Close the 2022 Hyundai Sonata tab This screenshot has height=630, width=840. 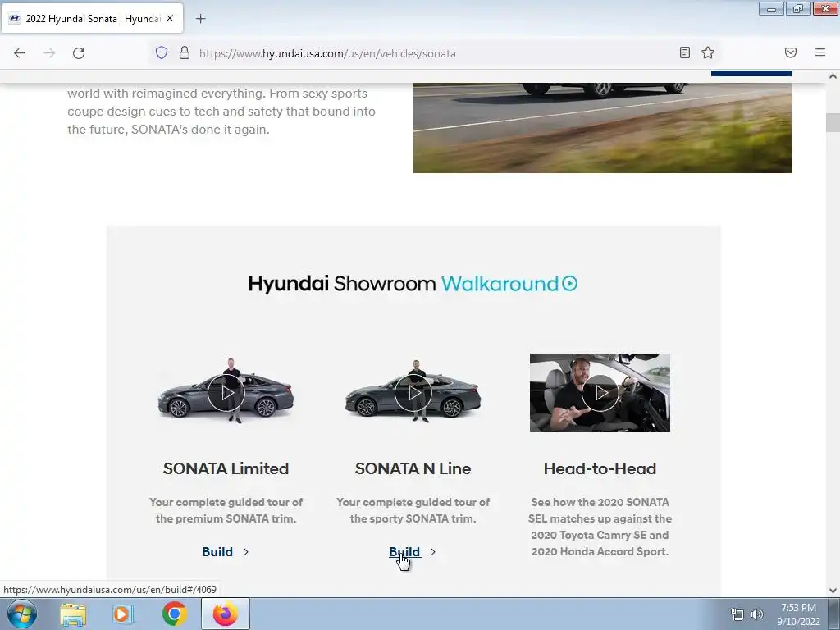[x=170, y=18]
